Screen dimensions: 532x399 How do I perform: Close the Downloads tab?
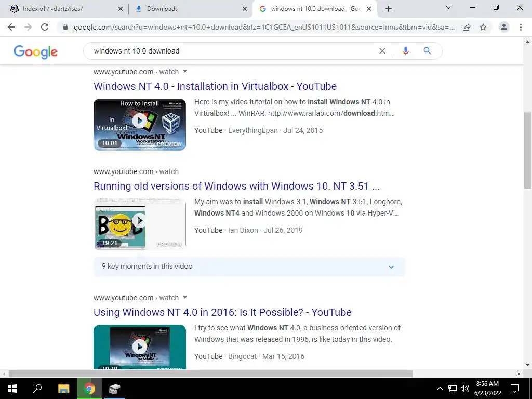coord(245,9)
